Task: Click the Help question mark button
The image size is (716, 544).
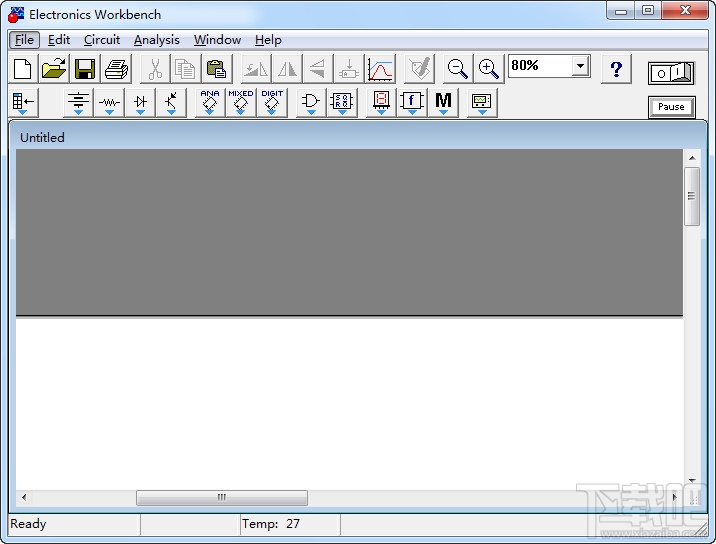Action: [616, 69]
